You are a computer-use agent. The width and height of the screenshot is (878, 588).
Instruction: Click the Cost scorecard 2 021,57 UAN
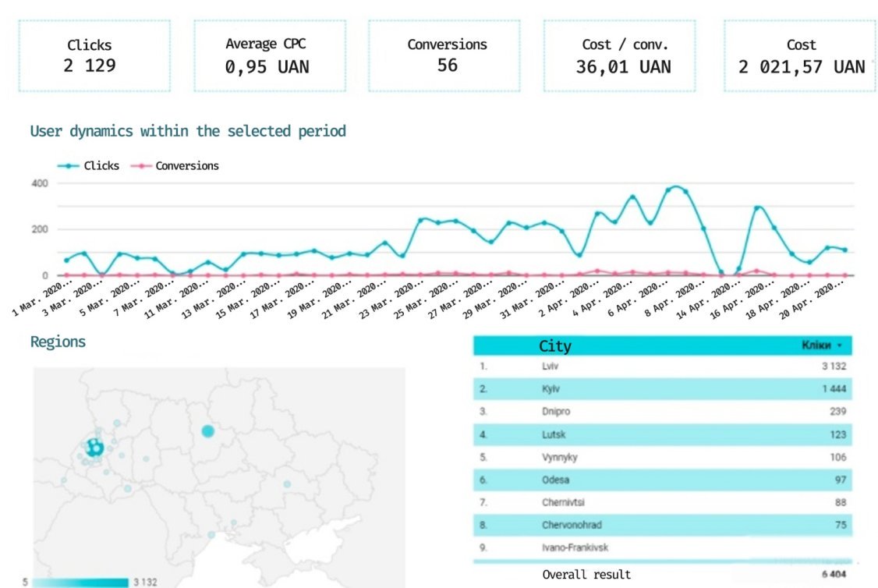click(799, 56)
